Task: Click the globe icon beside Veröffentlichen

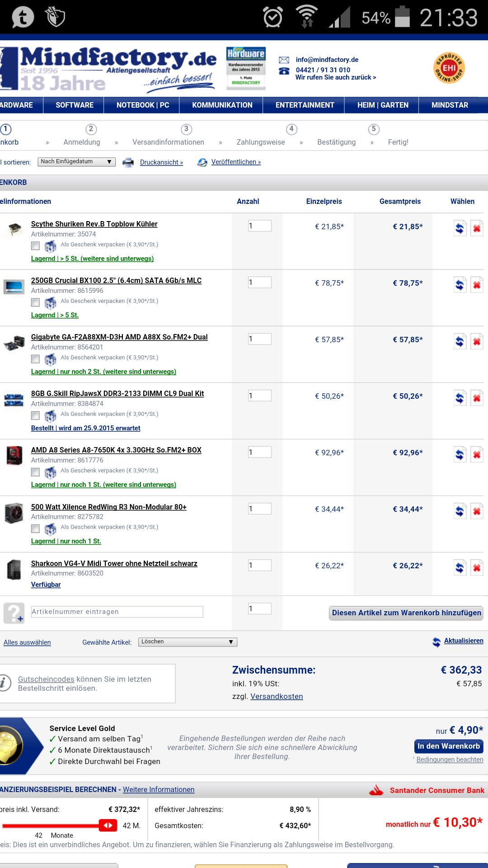Action: (202, 162)
